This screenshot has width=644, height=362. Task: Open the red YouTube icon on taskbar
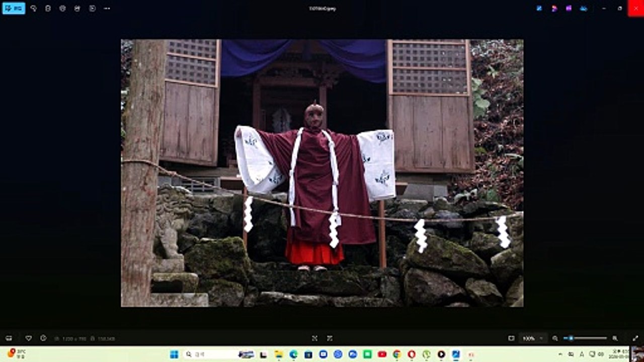coord(382,354)
